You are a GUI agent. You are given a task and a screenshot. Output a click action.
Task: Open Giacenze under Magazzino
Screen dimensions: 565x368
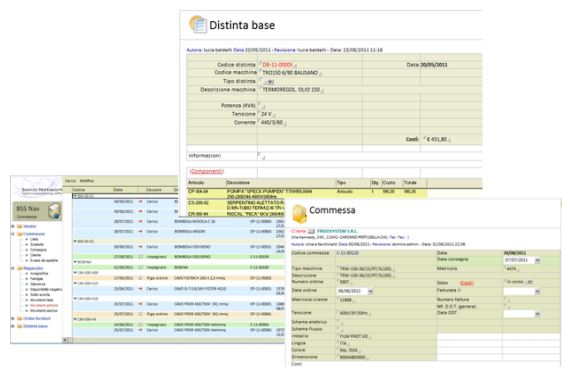[38, 284]
